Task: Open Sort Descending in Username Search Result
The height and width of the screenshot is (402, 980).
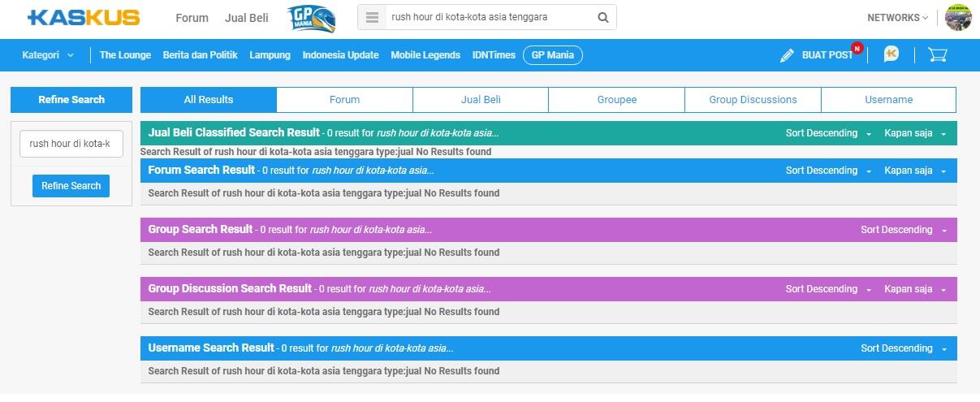Action: [x=904, y=348]
